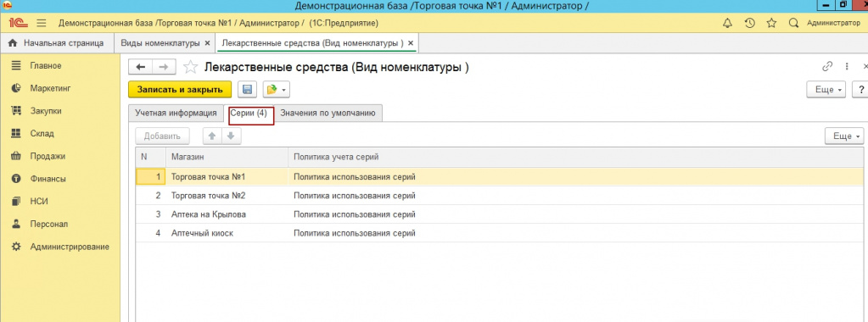Select row Аптека на Крылова
The height and width of the screenshot is (322, 868).
tap(500, 214)
